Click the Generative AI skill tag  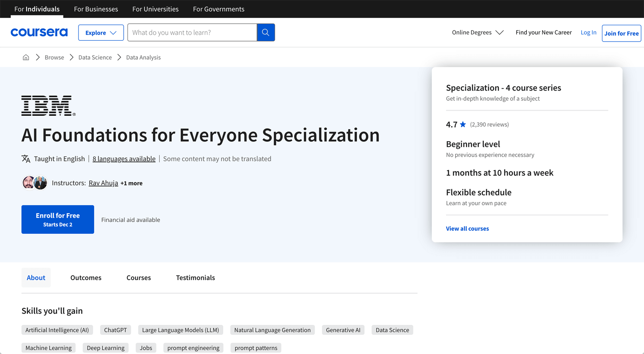coord(343,330)
